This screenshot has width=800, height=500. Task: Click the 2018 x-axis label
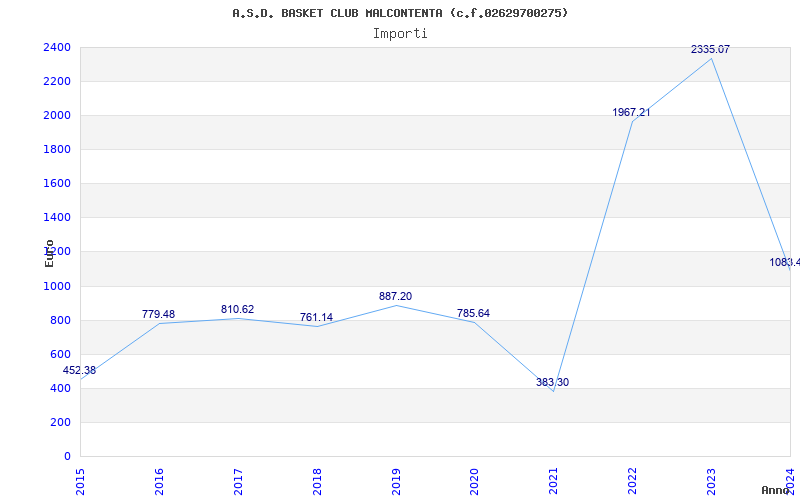coord(317,481)
